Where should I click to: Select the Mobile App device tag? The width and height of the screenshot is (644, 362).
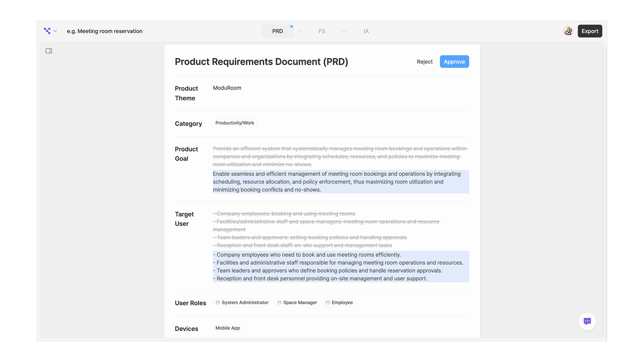227,328
